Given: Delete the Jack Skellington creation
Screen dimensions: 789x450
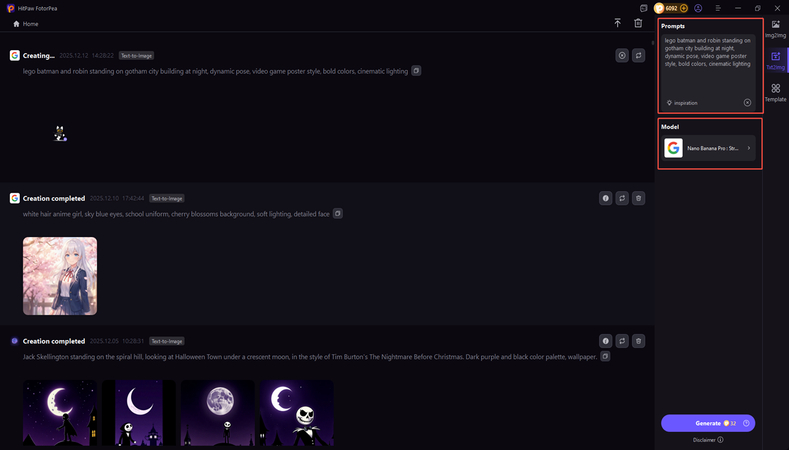Looking at the screenshot, I should click(x=639, y=341).
